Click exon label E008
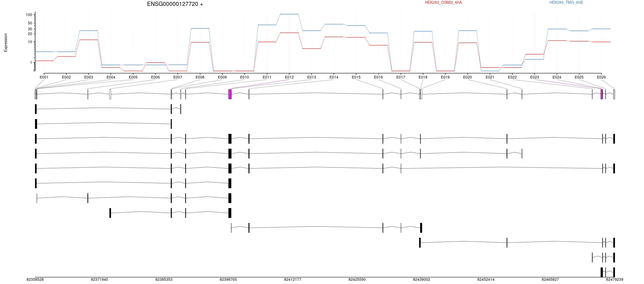 pyautogui.click(x=200, y=77)
